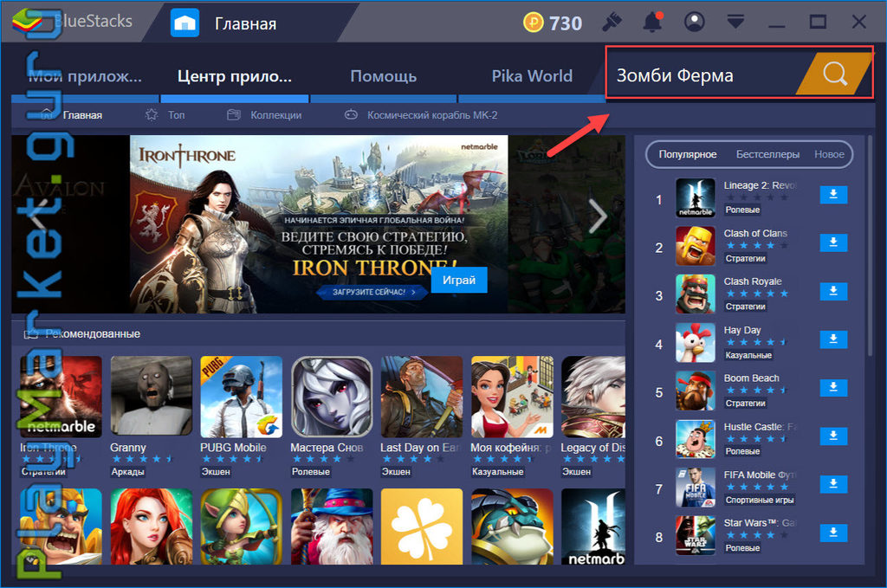Switch to Помощь tab
The width and height of the screenshot is (887, 588).
tap(384, 75)
